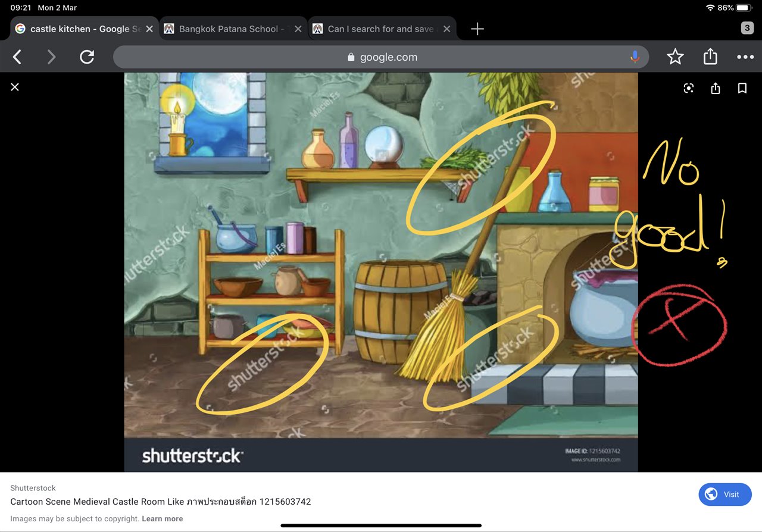This screenshot has width=762, height=532.
Task: Reload the page with refresh icon
Action: (87, 57)
